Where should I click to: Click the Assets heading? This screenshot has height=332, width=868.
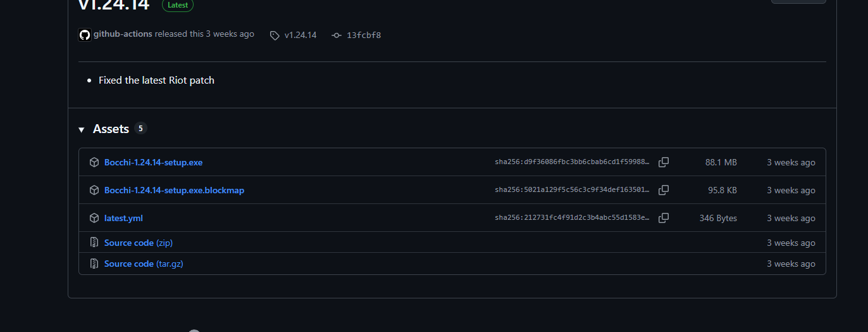pos(111,129)
